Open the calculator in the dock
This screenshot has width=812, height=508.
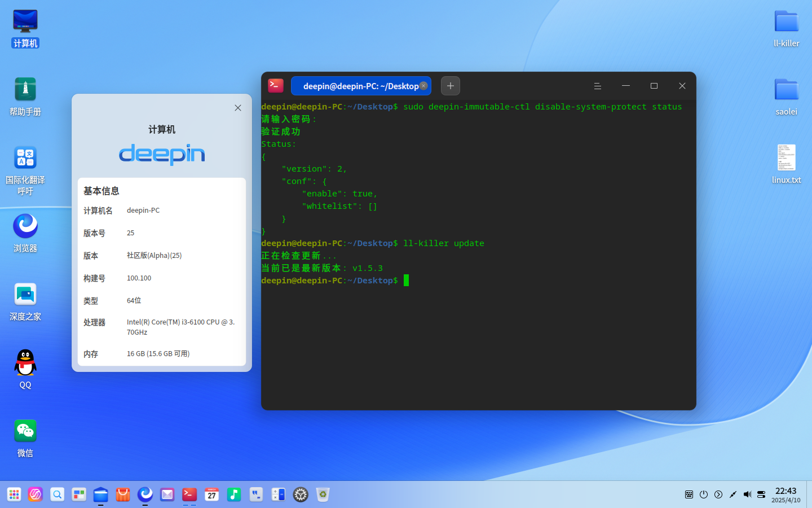tap(279, 494)
